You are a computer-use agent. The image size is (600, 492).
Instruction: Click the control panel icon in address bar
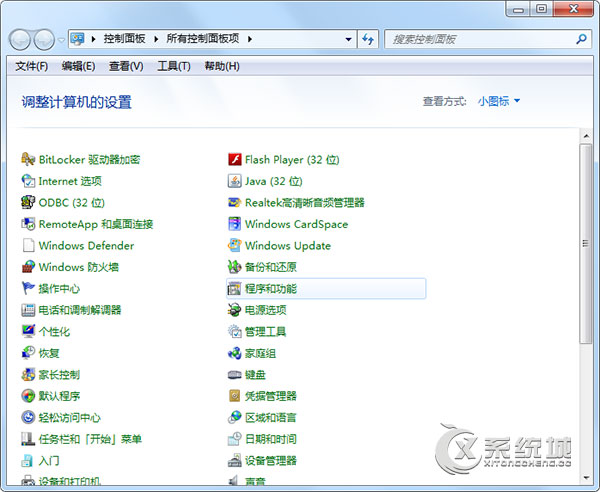click(x=78, y=39)
